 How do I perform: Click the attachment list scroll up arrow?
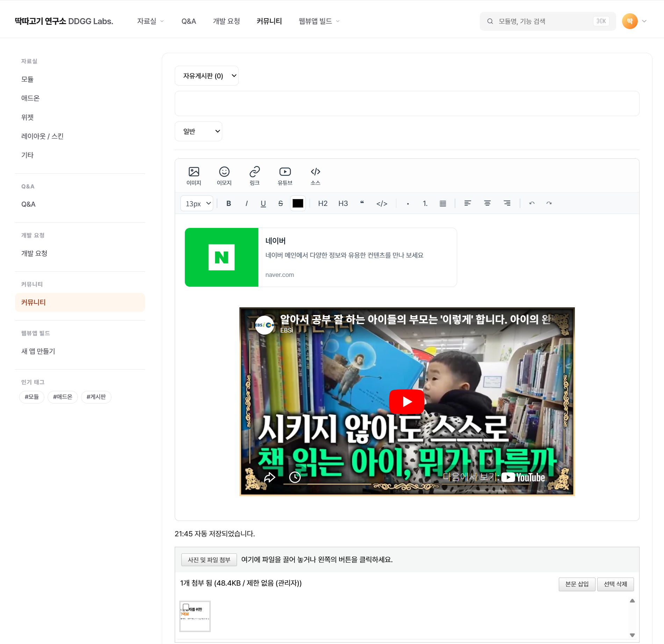[632, 601]
